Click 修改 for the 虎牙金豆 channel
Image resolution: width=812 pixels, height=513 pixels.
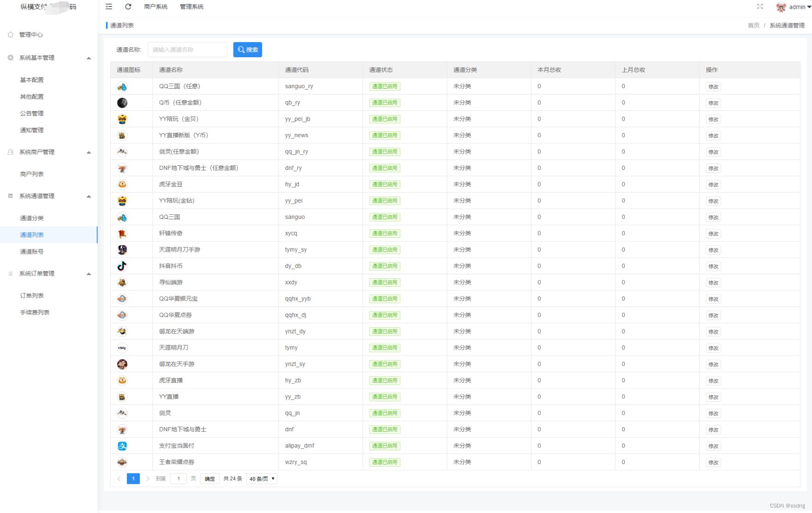(713, 185)
